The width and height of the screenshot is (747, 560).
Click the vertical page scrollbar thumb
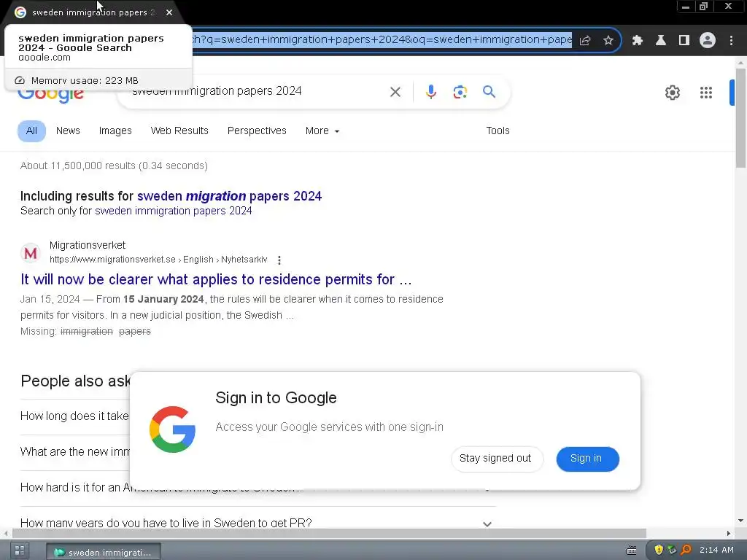coord(740,119)
